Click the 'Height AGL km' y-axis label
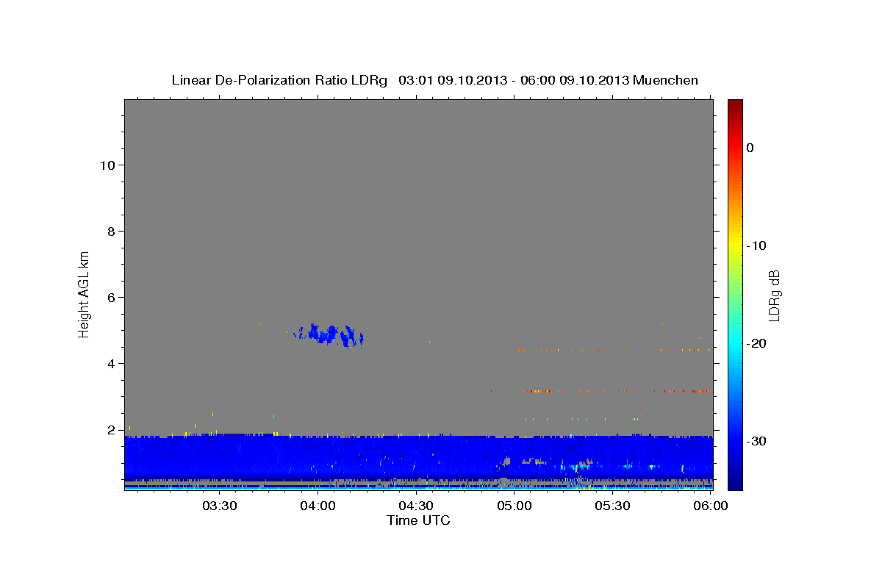This screenshot has height=588, width=882. click(85, 293)
